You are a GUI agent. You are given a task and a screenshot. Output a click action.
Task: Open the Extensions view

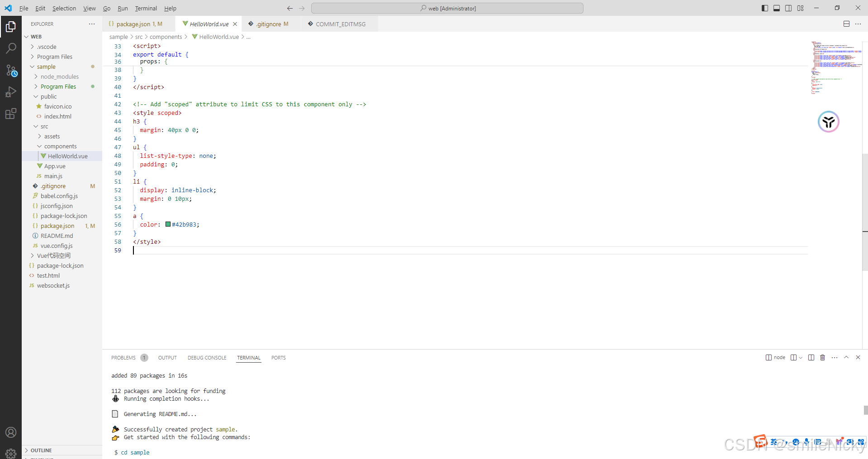tap(11, 114)
